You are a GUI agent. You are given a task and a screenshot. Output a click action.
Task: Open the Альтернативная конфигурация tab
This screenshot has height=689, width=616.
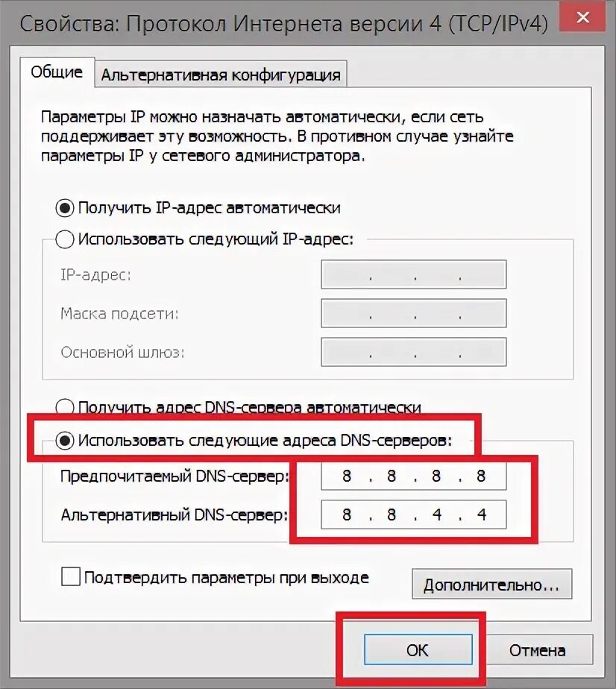[221, 75]
